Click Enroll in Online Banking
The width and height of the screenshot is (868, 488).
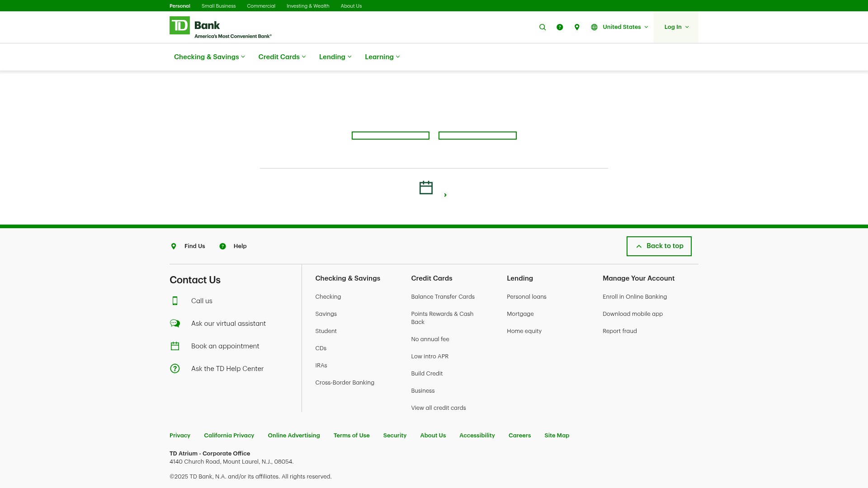(x=635, y=297)
